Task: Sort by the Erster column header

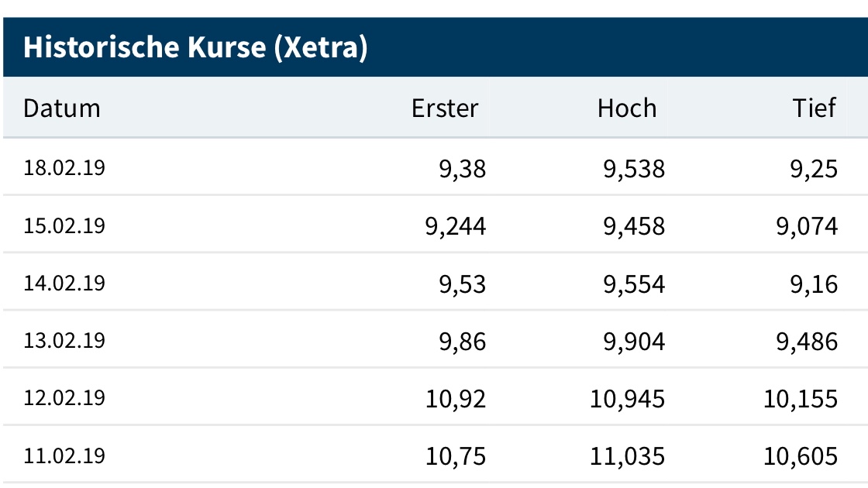Action: 445,108
